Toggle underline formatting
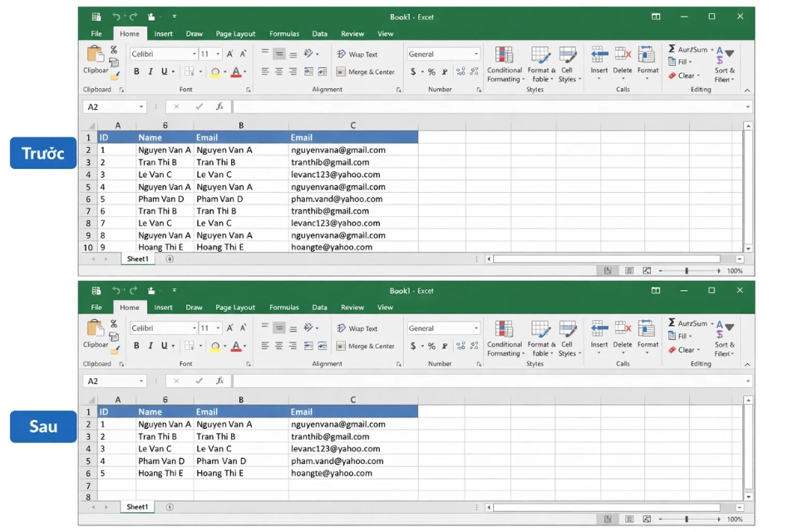The width and height of the screenshot is (798, 532). click(164, 71)
